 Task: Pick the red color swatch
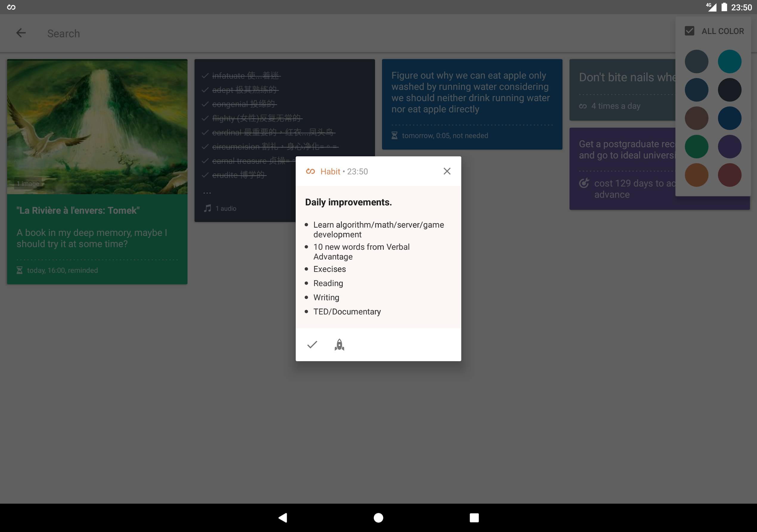729,175
